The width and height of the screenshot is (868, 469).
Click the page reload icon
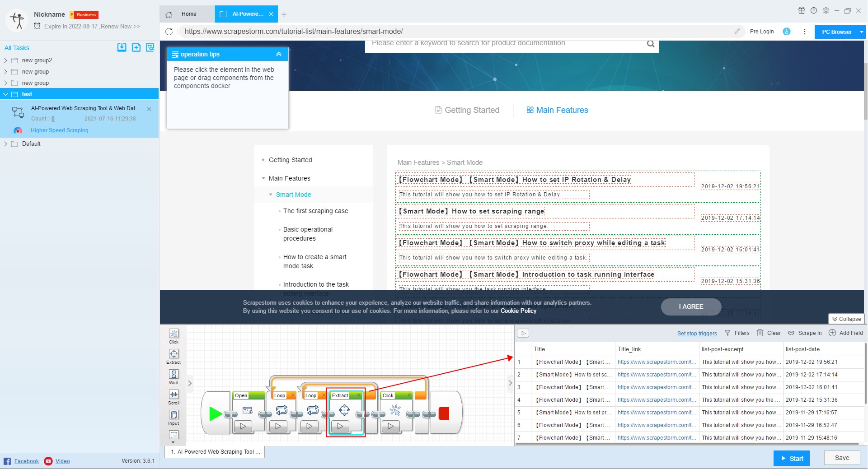coord(169,32)
